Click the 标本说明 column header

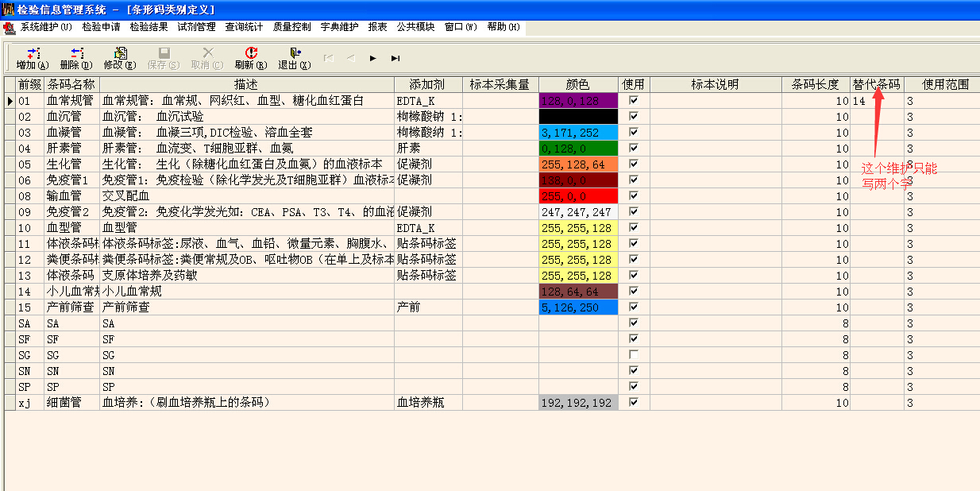(716, 85)
